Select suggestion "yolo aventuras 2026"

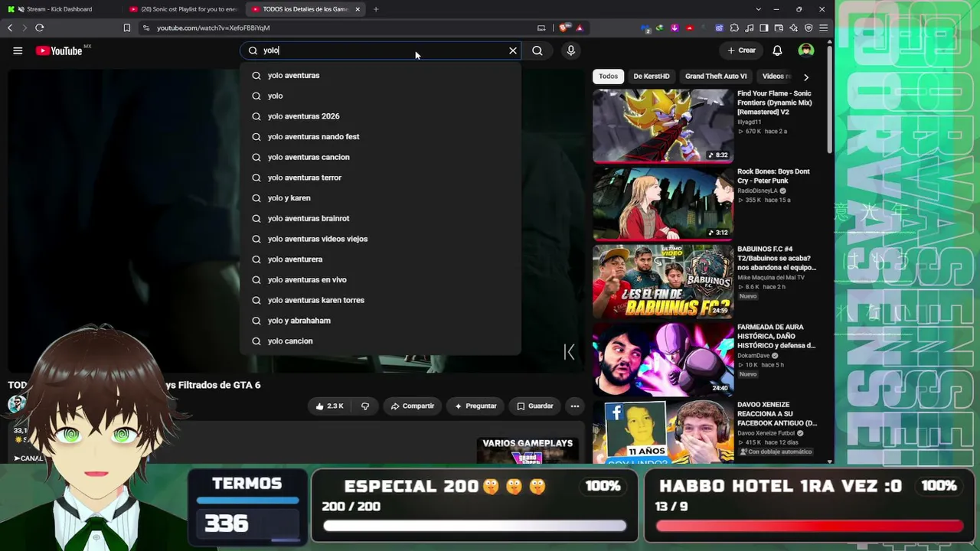(380, 116)
